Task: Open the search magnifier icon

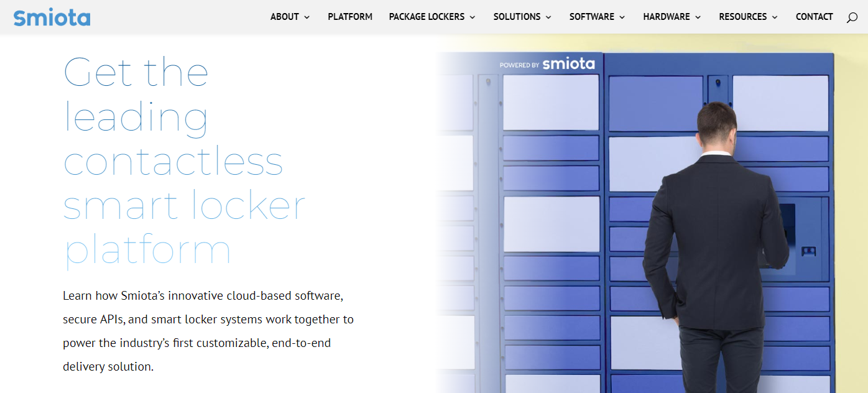Action: coord(852,17)
